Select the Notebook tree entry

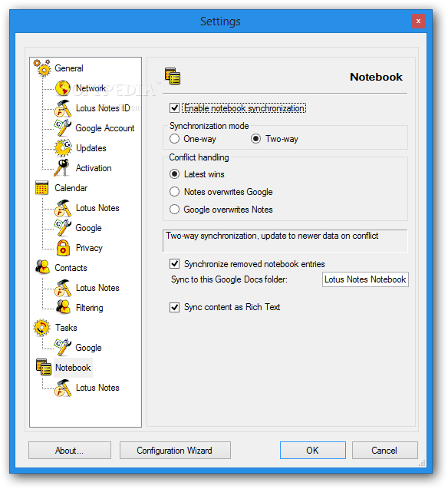click(x=73, y=368)
